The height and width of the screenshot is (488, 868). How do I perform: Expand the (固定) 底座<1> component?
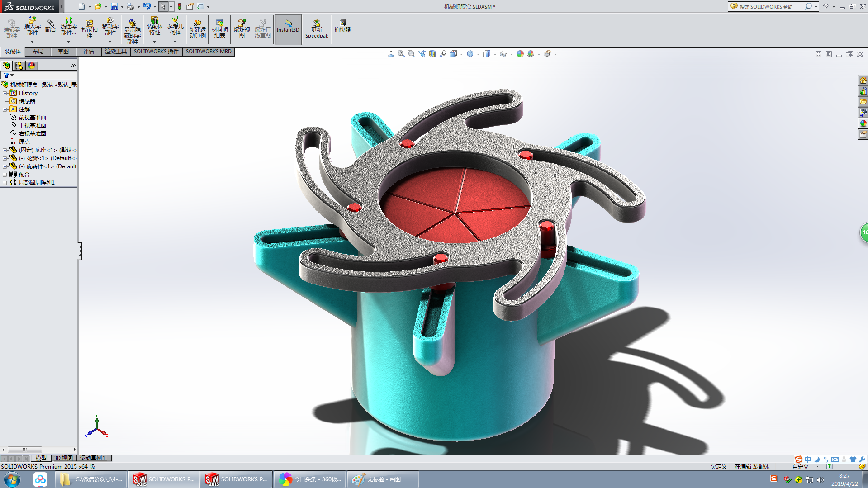point(5,150)
